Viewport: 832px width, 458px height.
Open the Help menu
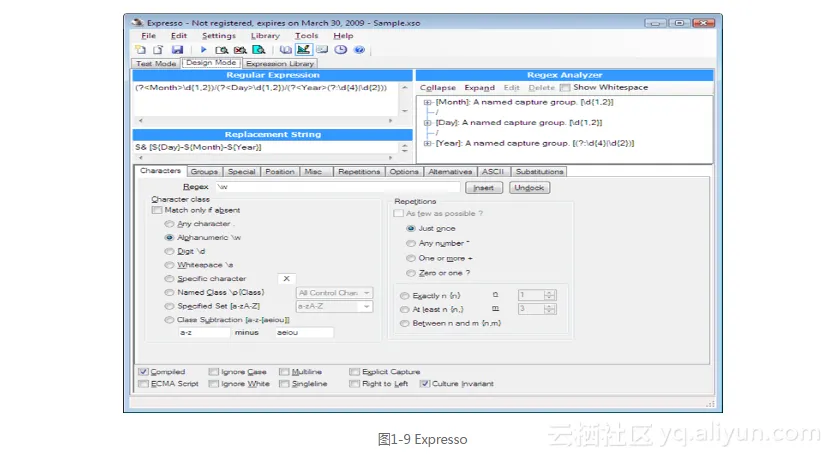click(x=343, y=36)
